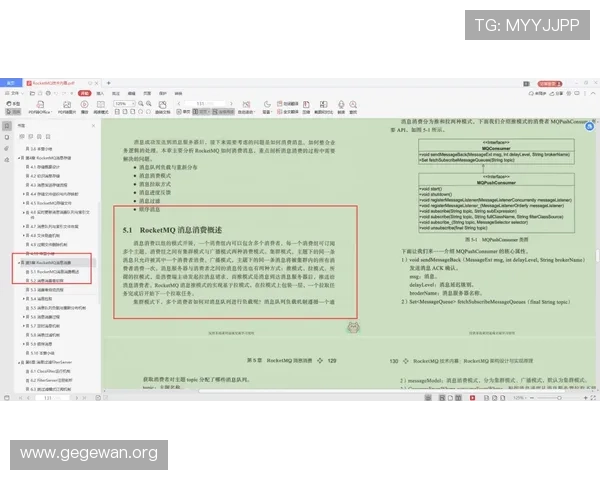Click the status bar zoom minus button
Image resolution: width=600 pixels, height=480 pixels.
click(x=532, y=398)
